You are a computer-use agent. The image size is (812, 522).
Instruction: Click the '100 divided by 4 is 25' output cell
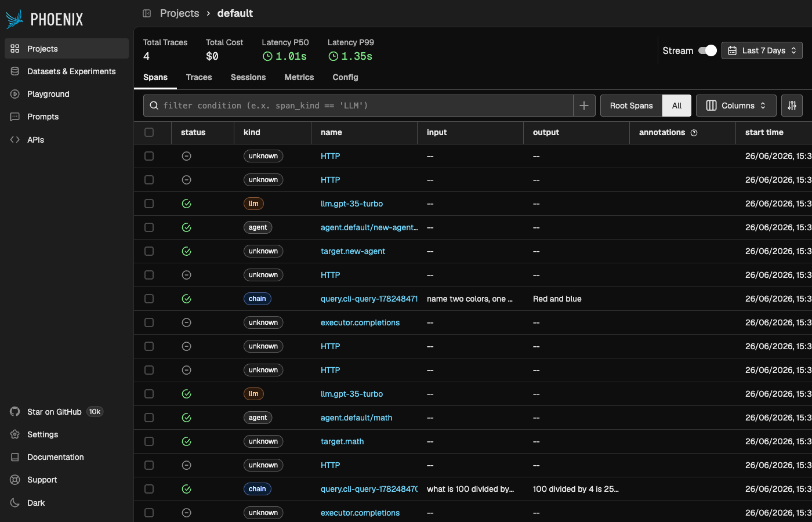(x=576, y=489)
